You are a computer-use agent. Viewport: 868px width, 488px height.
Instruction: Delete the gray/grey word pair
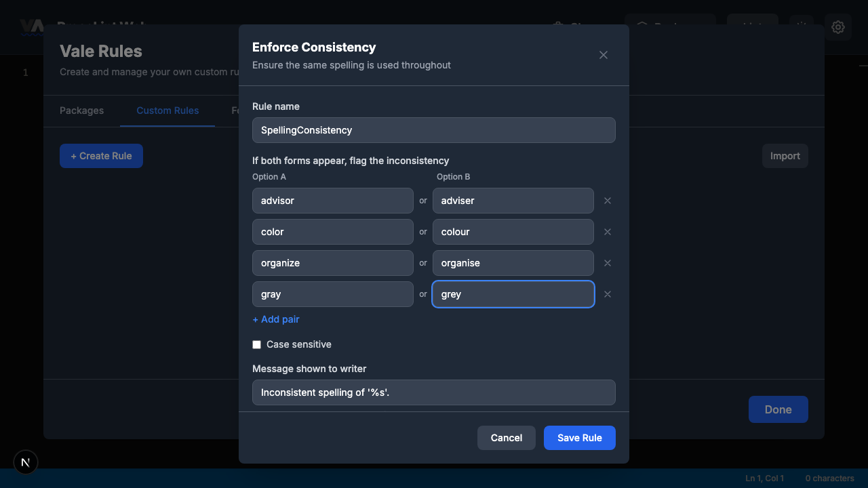[607, 293]
